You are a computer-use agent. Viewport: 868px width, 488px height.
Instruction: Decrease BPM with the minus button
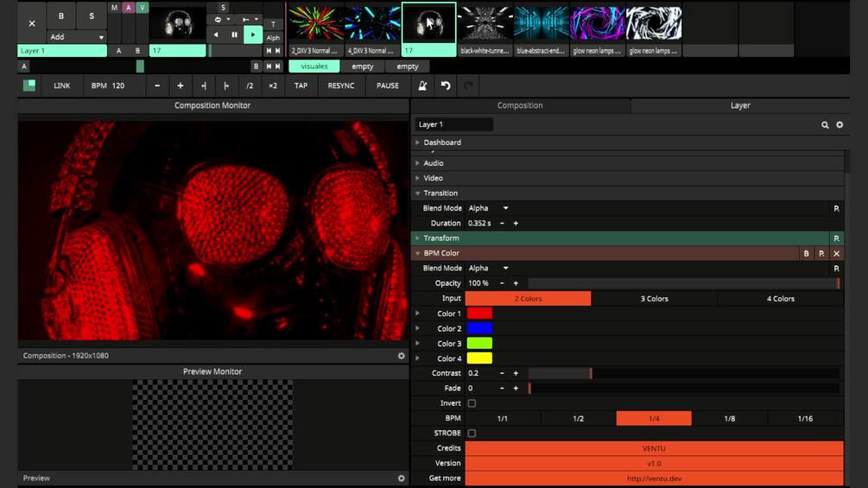click(157, 86)
